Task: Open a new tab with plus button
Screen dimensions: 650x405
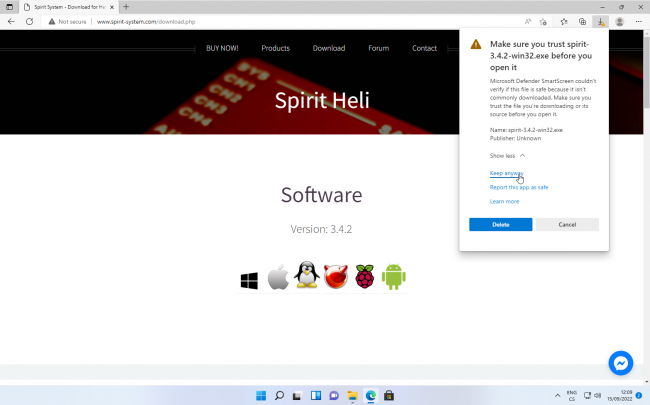Action: coord(126,7)
